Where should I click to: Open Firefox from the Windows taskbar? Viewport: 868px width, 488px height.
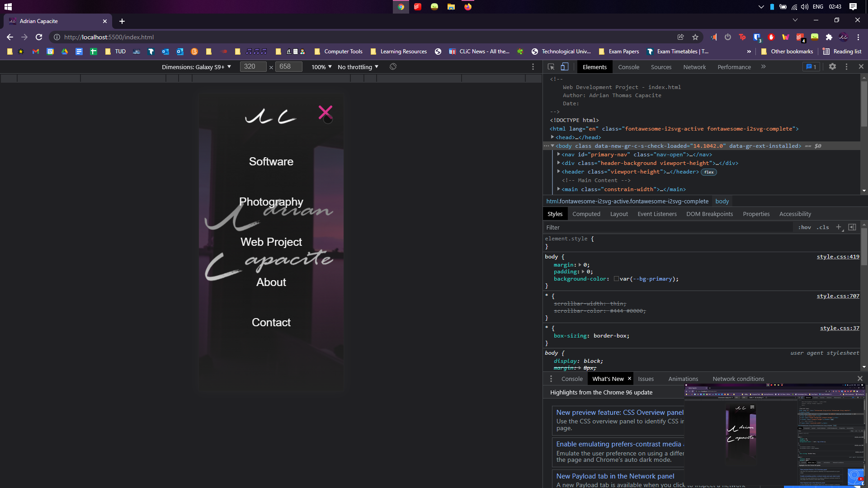tap(468, 7)
